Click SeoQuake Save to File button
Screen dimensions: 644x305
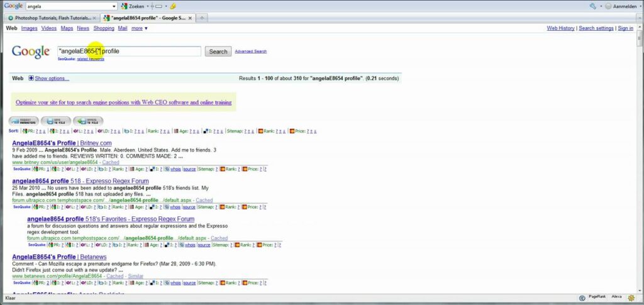(x=55, y=121)
